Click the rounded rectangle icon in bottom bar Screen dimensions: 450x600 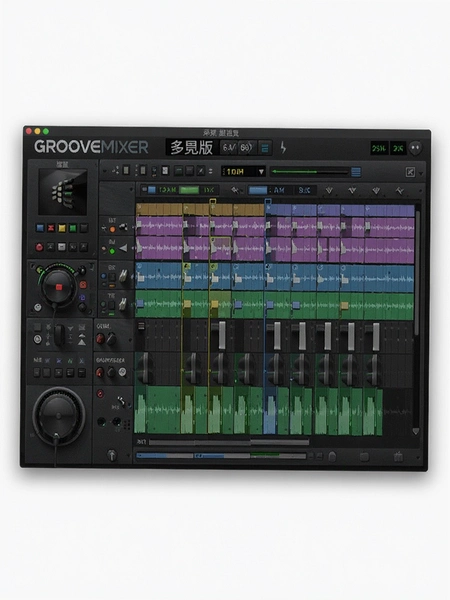click(364, 457)
